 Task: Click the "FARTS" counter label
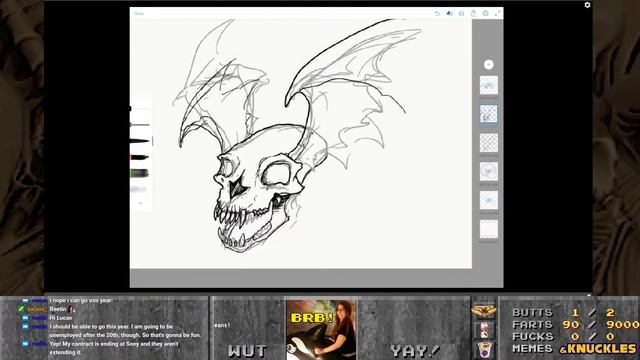tap(533, 324)
